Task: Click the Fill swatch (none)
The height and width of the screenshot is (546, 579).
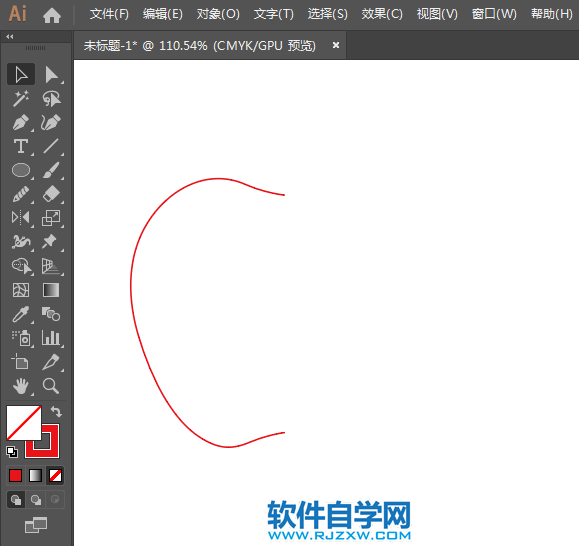Action: pyautogui.click(x=24, y=423)
